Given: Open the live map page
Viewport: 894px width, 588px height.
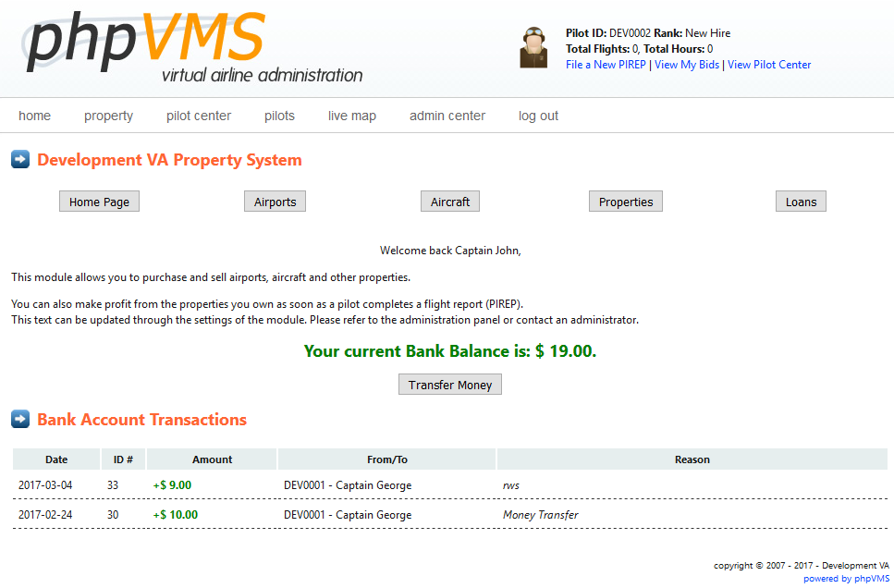Looking at the screenshot, I should coord(352,116).
